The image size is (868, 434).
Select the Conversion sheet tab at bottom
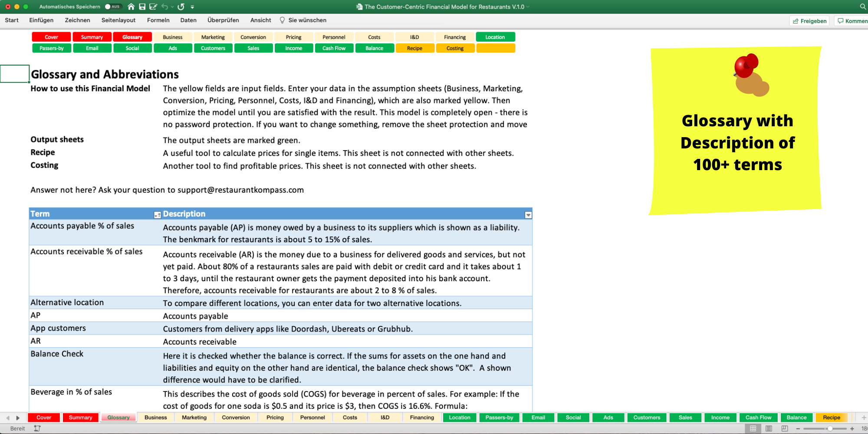point(236,418)
